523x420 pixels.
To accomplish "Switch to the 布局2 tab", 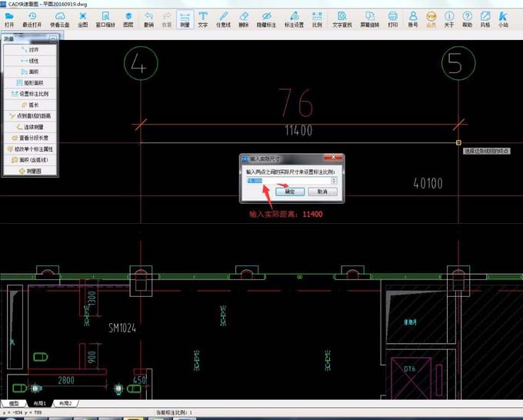I will point(65,403).
